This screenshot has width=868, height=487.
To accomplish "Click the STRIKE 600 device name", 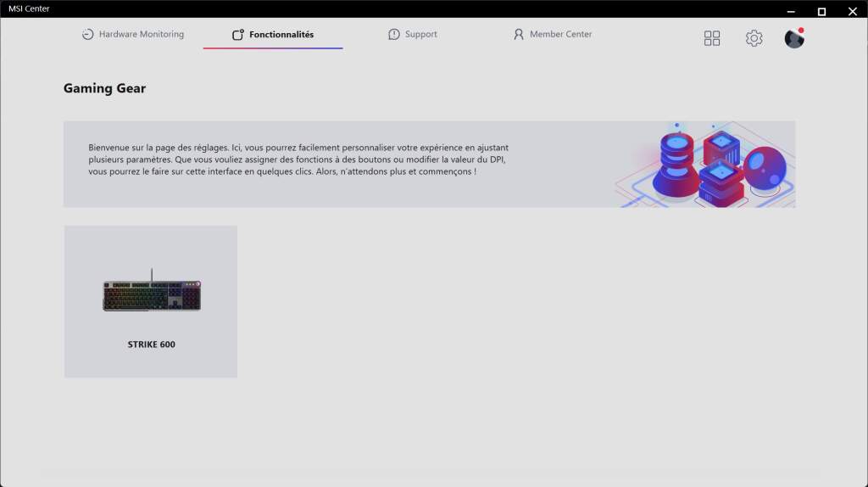I will coord(151,344).
